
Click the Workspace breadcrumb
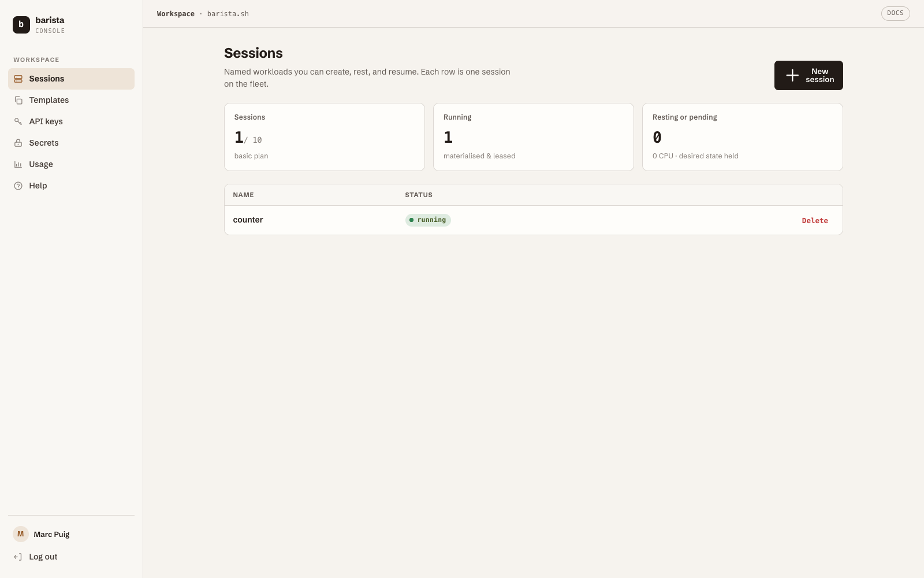coord(176,14)
